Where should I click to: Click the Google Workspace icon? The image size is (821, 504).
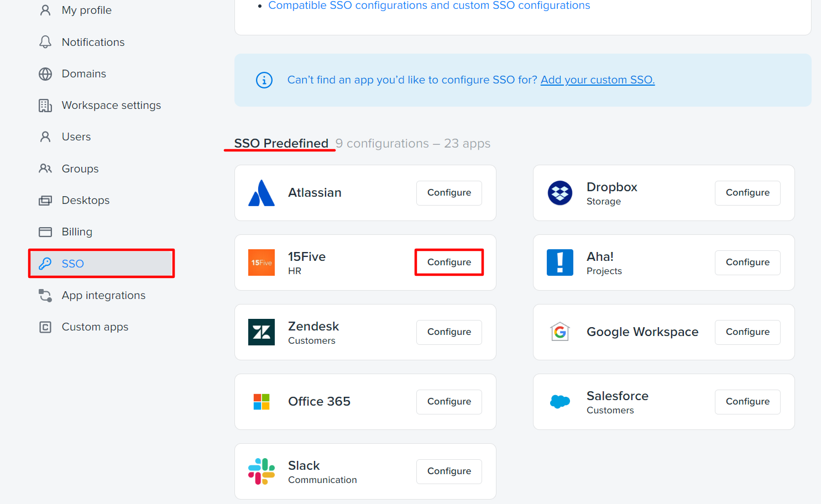(560, 332)
